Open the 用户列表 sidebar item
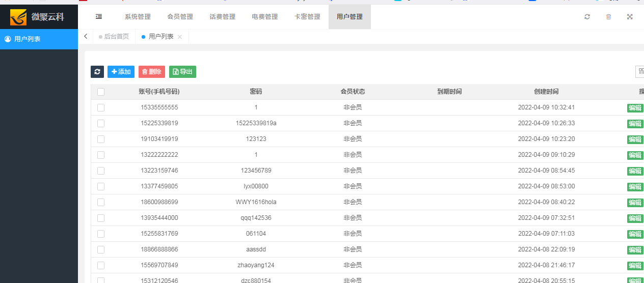The width and height of the screenshot is (644, 283). [39, 39]
